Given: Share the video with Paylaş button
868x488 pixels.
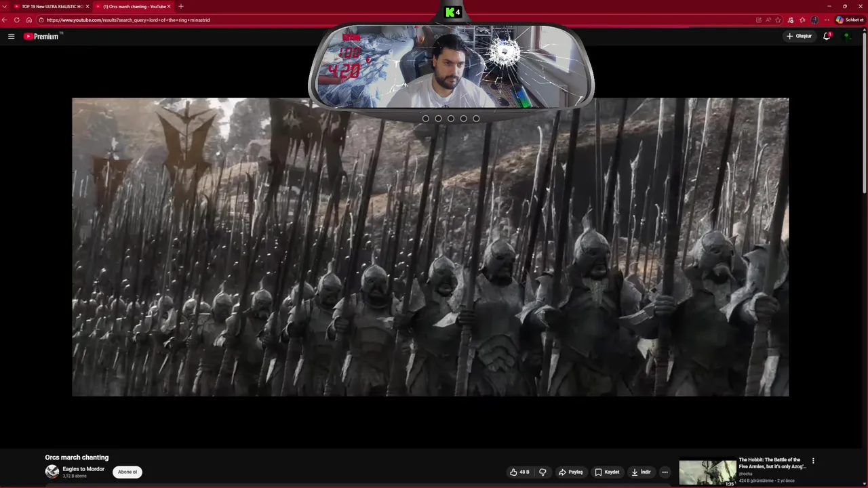Looking at the screenshot, I should click(571, 472).
